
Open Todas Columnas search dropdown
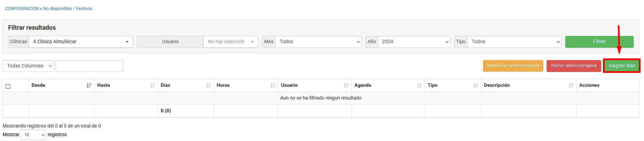(x=28, y=66)
